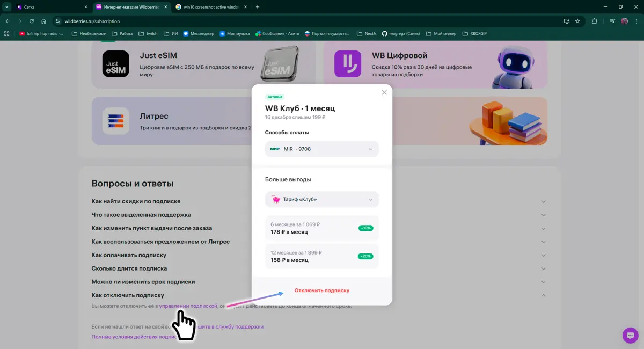
Task: Open the GitHub magrega (Санек) bookmark
Action: tap(401, 33)
